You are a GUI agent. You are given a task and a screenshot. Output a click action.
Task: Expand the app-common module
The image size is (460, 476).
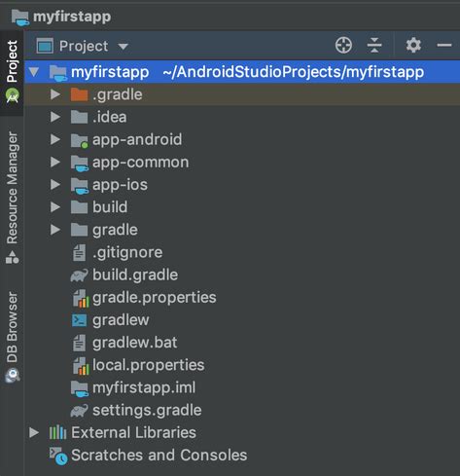coord(55,162)
